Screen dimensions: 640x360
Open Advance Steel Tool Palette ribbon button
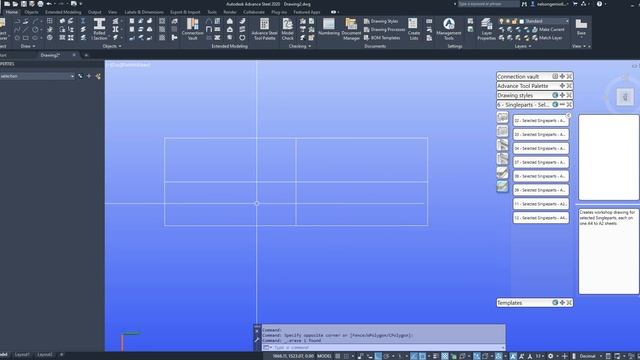[x=264, y=29]
